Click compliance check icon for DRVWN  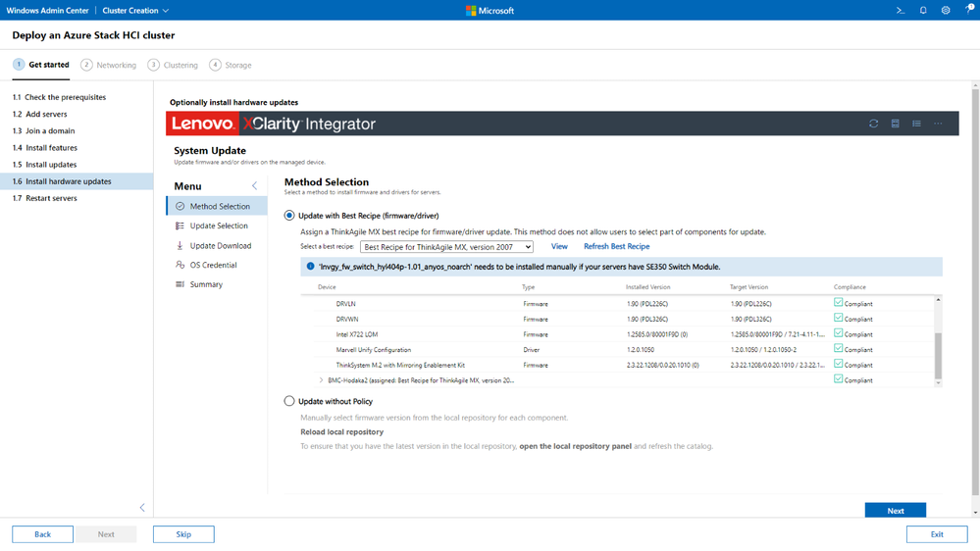(x=838, y=318)
